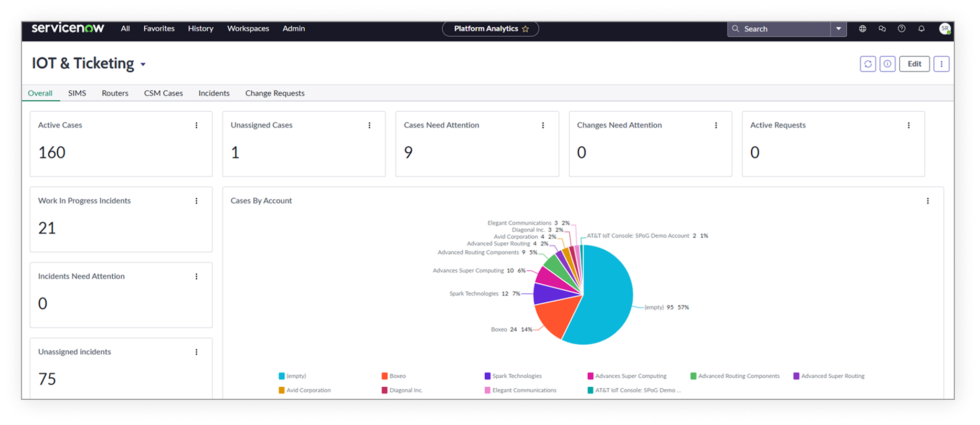Open Unassigned Cases card options menu
This screenshot has width=980, height=425.
point(369,125)
